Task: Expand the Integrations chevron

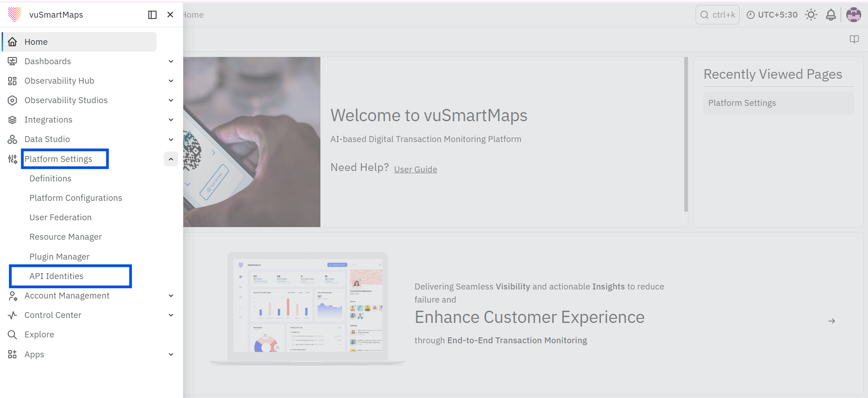Action: pos(171,120)
